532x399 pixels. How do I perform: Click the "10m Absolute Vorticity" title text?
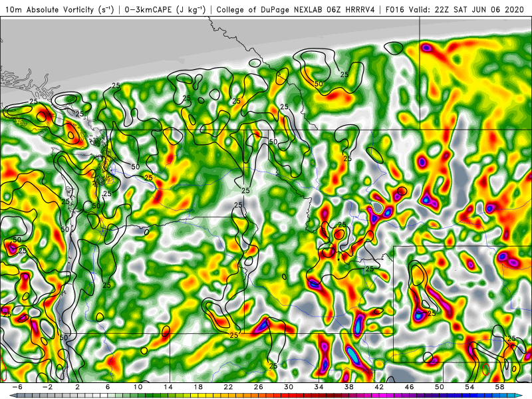point(49,9)
